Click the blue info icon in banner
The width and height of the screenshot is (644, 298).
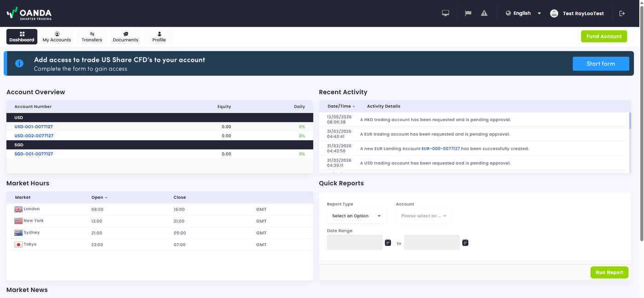pyautogui.click(x=19, y=63)
